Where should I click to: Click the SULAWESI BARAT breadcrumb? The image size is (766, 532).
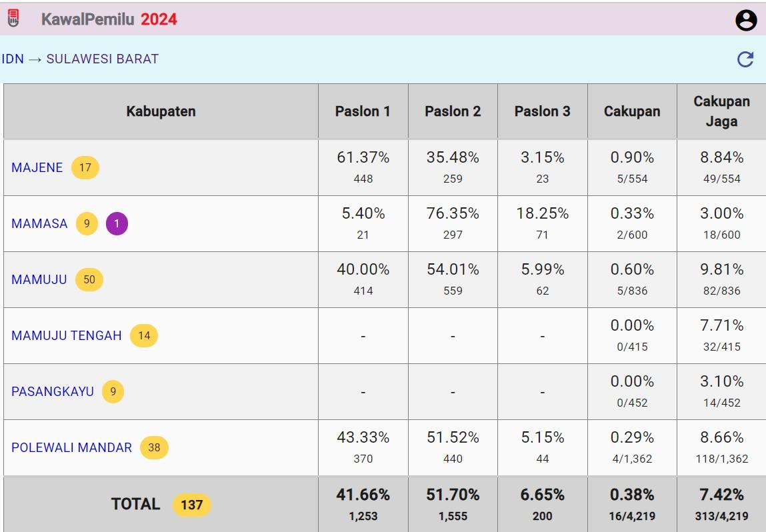103,59
